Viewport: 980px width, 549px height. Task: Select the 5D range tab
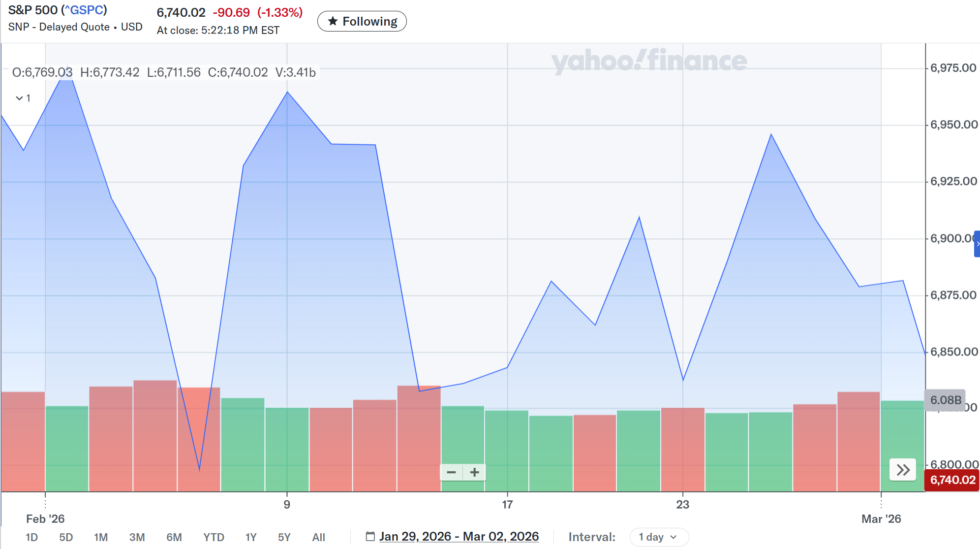[x=66, y=537]
